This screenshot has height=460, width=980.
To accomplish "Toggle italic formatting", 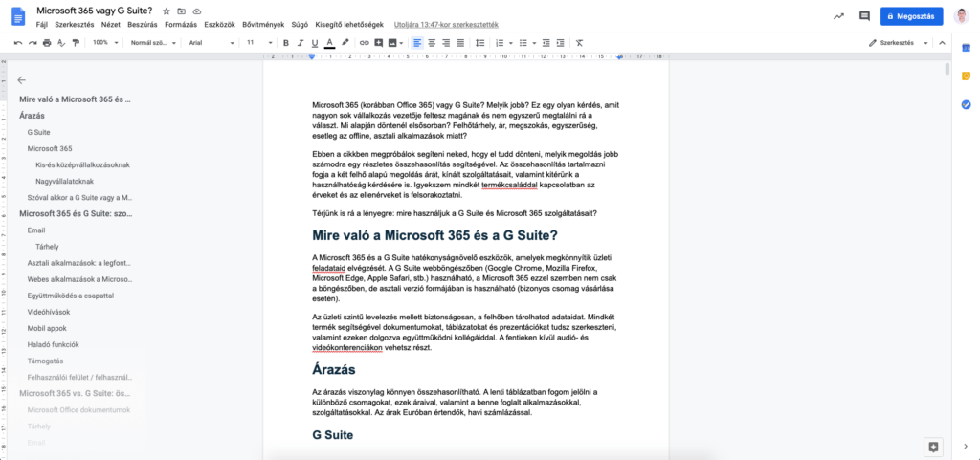I will point(300,43).
